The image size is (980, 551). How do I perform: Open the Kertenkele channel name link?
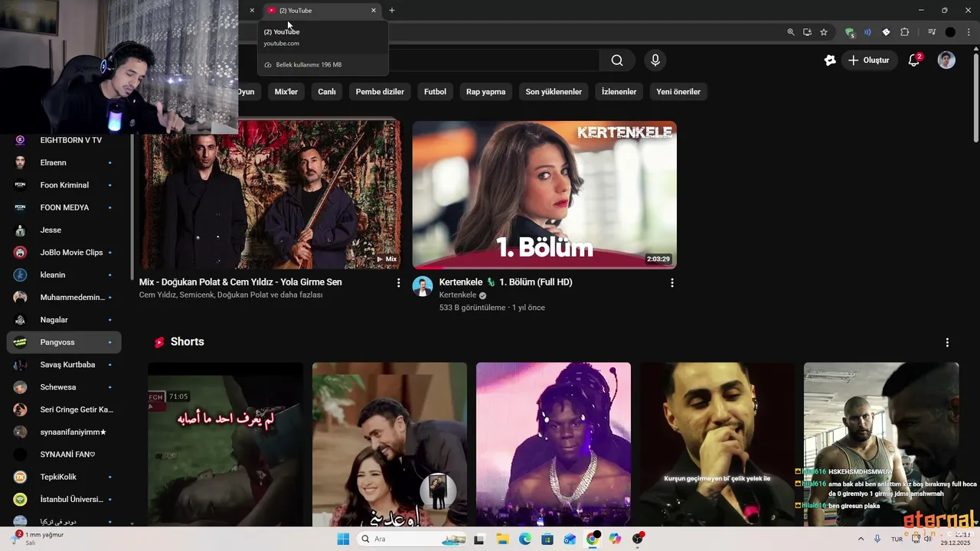click(458, 295)
